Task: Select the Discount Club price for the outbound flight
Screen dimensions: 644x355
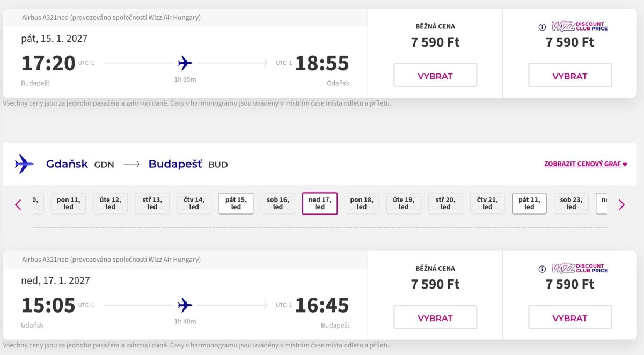Action: tap(570, 76)
